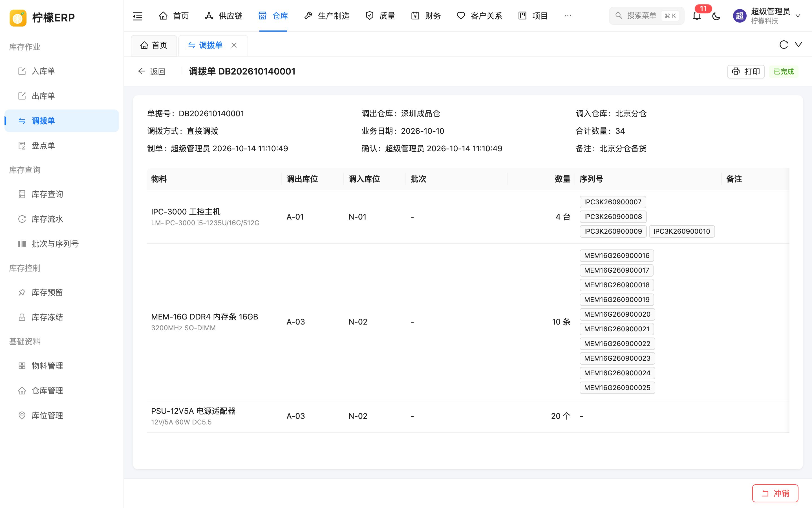This screenshot has height=508, width=812.
Task: Click serial tag MEM16G260900025
Action: [617, 388]
